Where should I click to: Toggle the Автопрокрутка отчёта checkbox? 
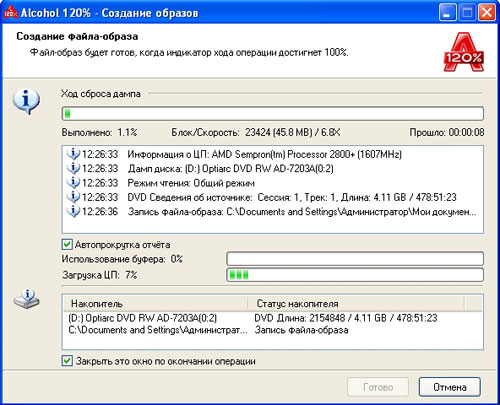[x=67, y=245]
